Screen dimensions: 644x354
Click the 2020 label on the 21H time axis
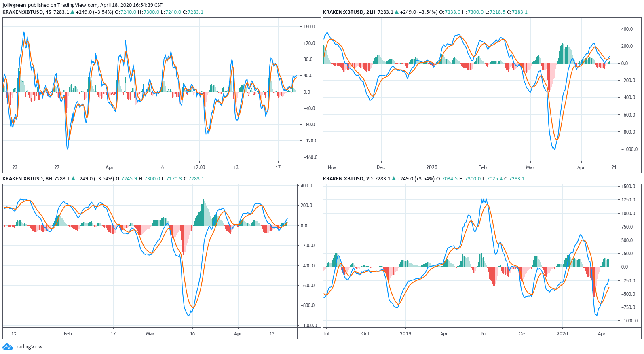(432, 167)
